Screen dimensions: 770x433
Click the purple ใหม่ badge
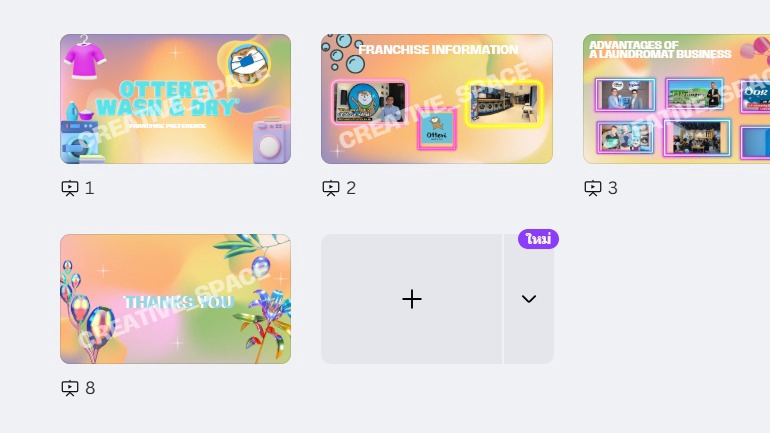pyautogui.click(x=538, y=239)
